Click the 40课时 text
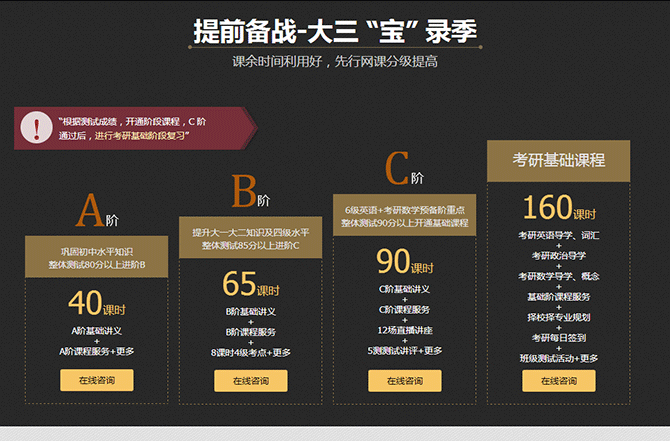This screenshot has width=670, height=441. [x=97, y=303]
